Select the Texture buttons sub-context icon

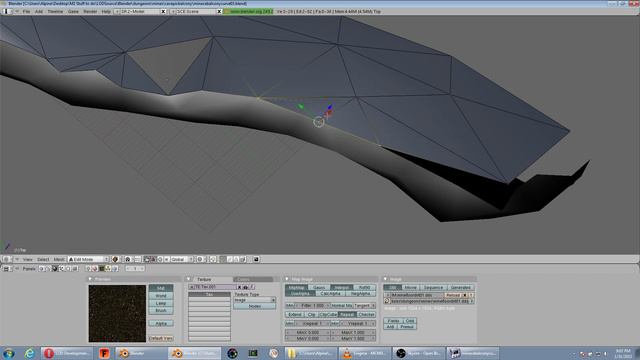coord(101,269)
